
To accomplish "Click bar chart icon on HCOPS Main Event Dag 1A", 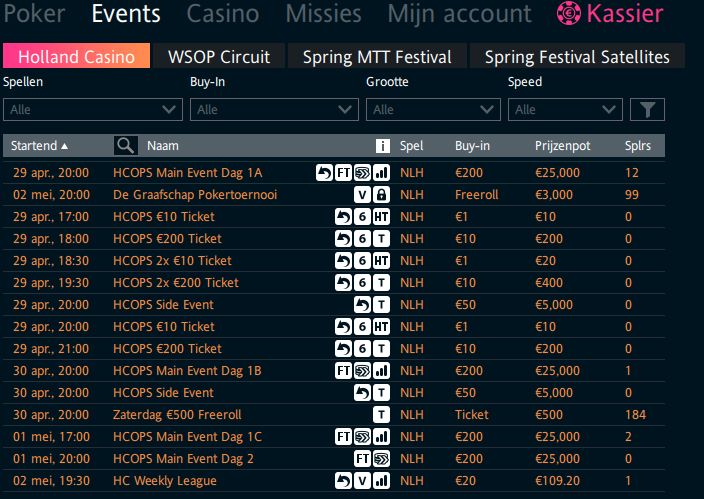I will point(381,172).
